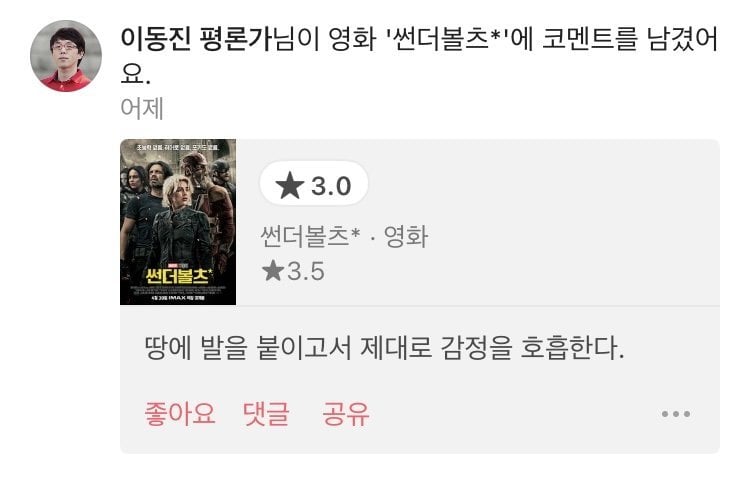
Task: Click the 어제 timestamp
Action: click(142, 109)
